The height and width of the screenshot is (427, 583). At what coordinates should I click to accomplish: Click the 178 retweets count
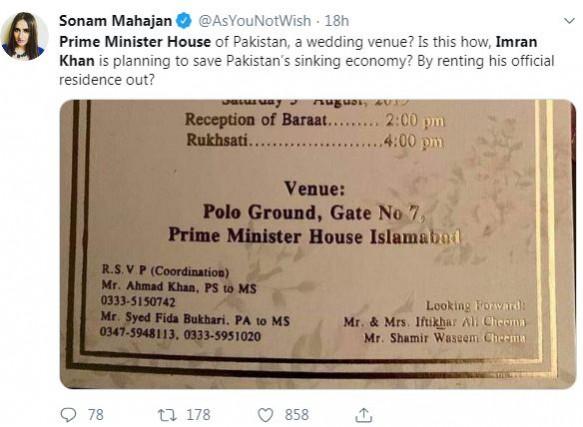pyautogui.click(x=199, y=415)
